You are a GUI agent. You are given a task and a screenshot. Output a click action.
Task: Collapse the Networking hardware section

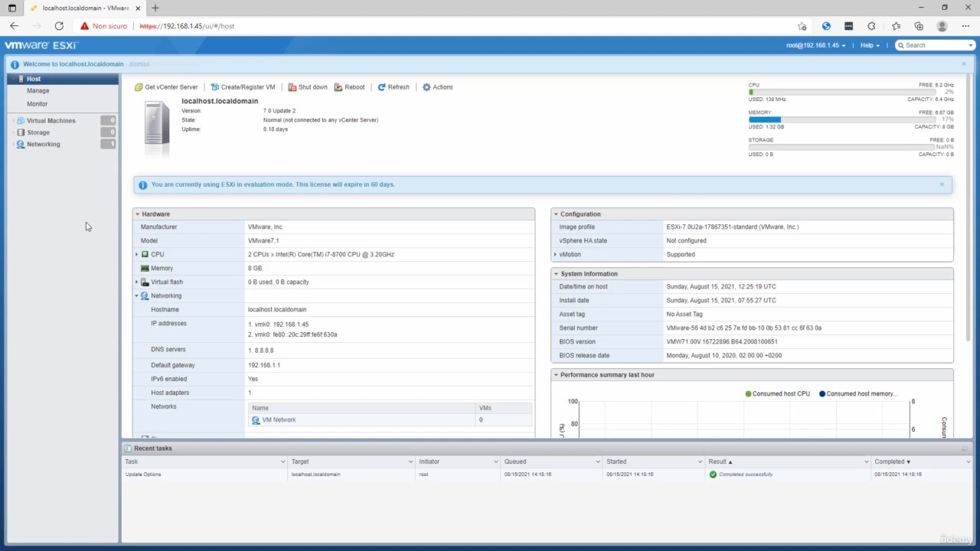(x=137, y=295)
